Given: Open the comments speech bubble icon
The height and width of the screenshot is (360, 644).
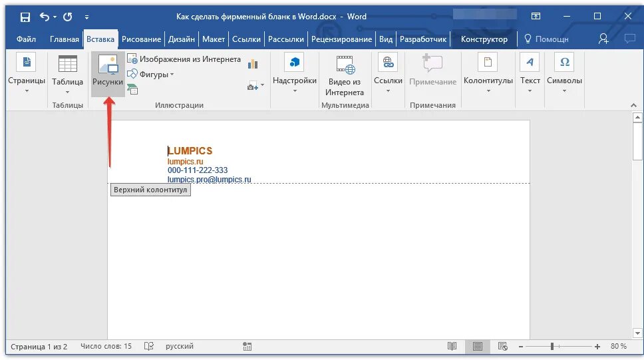Looking at the screenshot, I should click(x=629, y=39).
